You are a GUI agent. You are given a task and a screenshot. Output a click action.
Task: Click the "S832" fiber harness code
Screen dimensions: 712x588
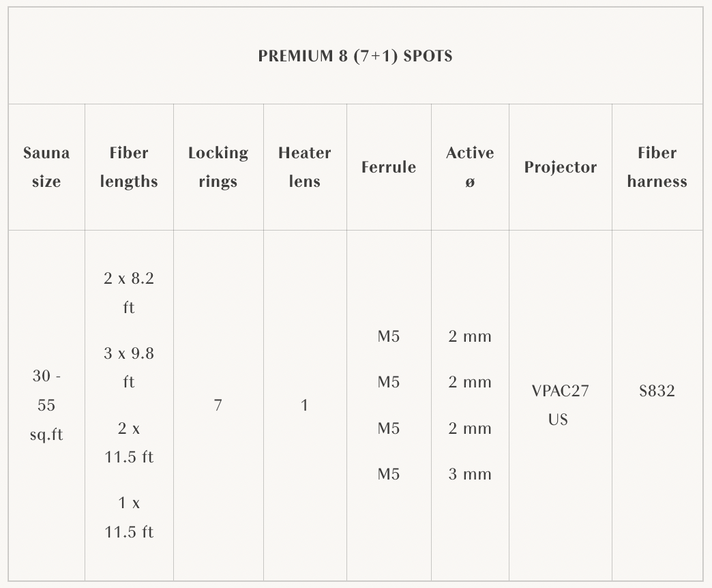coord(657,391)
